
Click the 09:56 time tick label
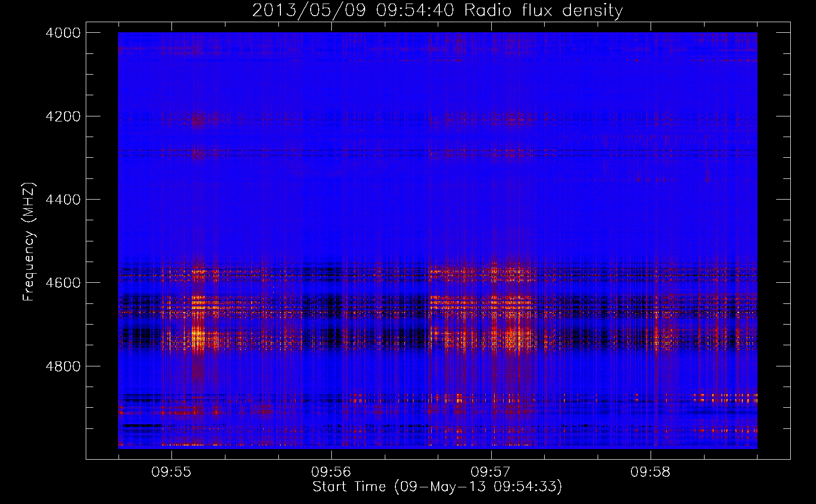click(x=331, y=472)
